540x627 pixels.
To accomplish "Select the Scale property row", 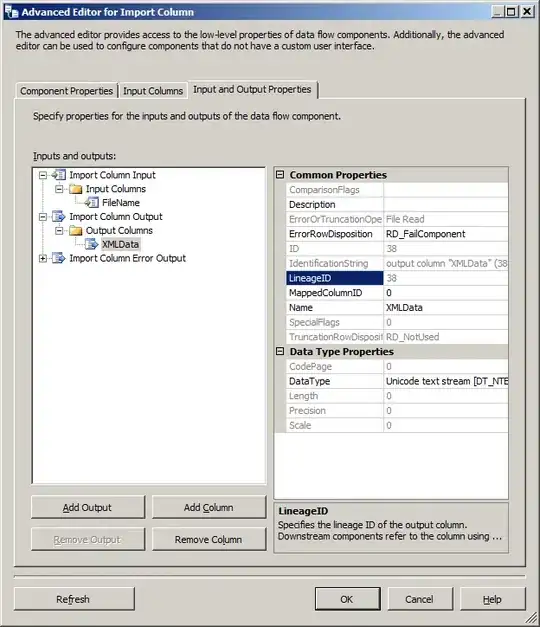I will (397, 425).
